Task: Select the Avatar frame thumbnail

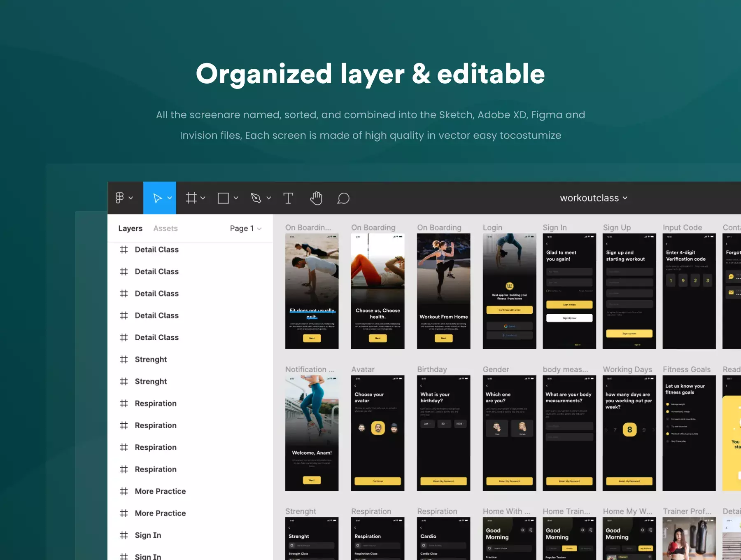Action: point(377,433)
